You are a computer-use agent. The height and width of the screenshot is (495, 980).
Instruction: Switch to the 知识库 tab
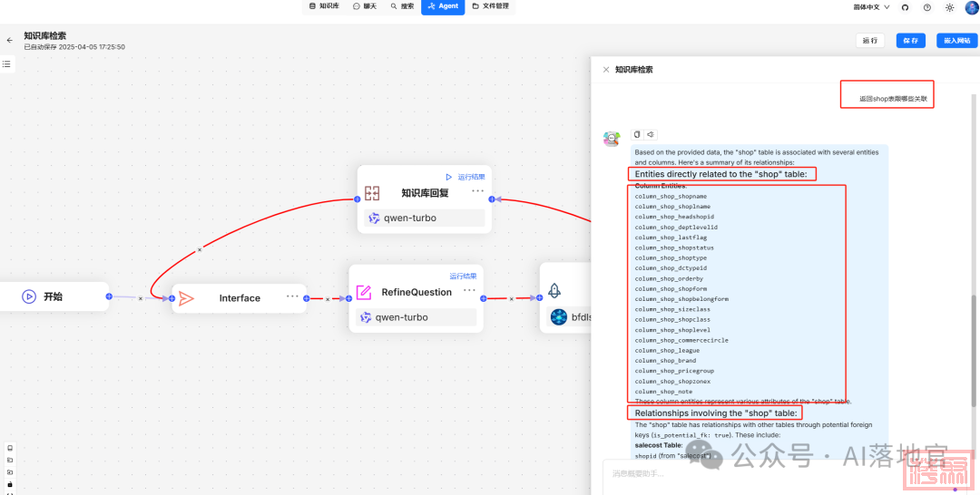324,6
